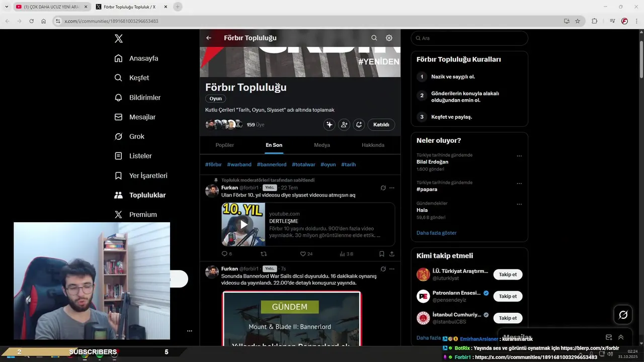Repost the pinned post
This screenshot has height=362, width=644.
tap(264, 254)
